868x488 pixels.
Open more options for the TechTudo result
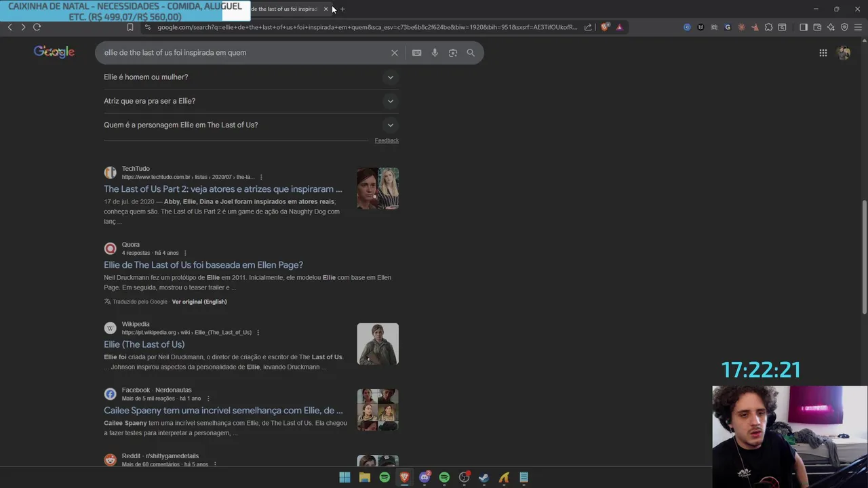[x=261, y=177]
